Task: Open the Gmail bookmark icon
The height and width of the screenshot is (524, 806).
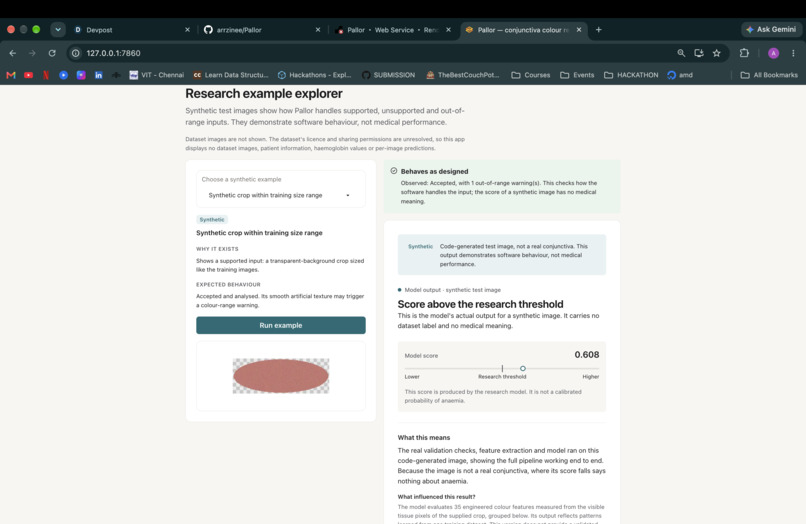Action: (x=11, y=75)
